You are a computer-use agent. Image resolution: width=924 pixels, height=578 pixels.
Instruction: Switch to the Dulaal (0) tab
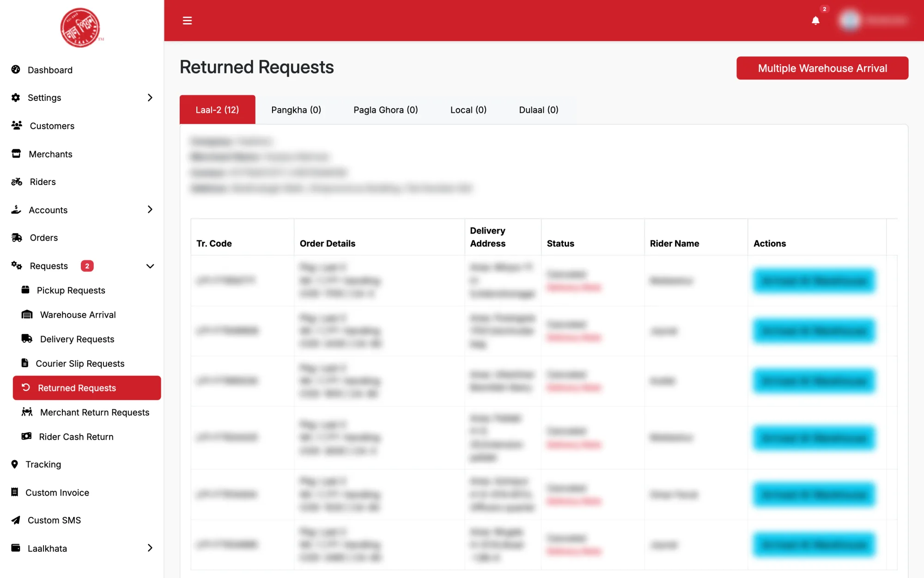pyautogui.click(x=539, y=110)
